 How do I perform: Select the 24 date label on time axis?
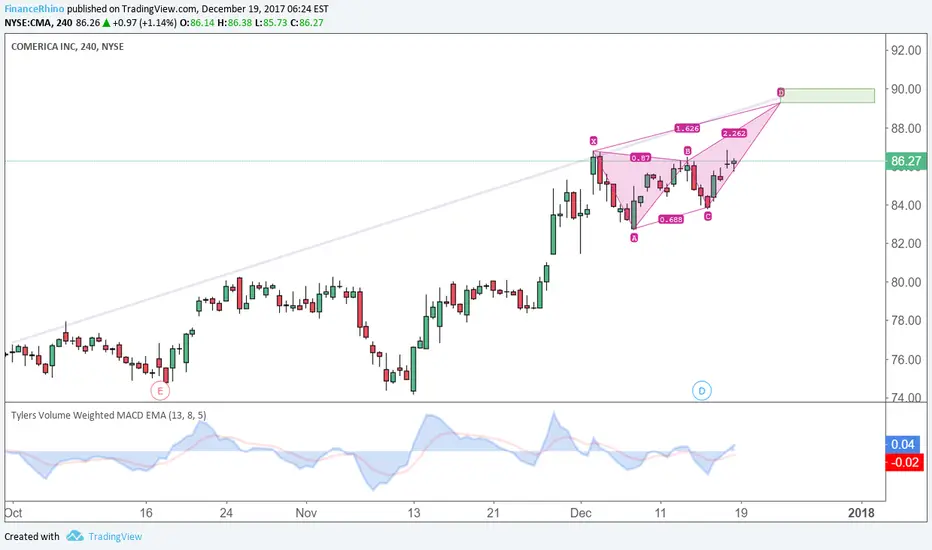226,513
